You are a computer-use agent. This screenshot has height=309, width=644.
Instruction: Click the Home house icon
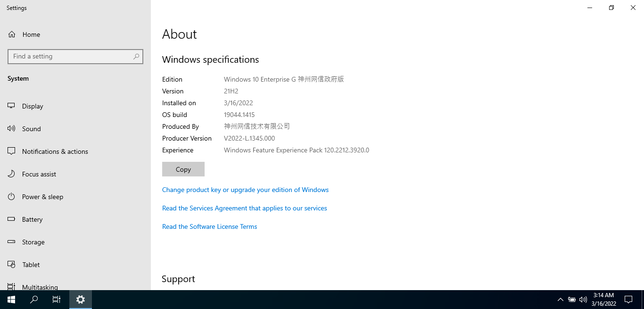[x=12, y=34]
